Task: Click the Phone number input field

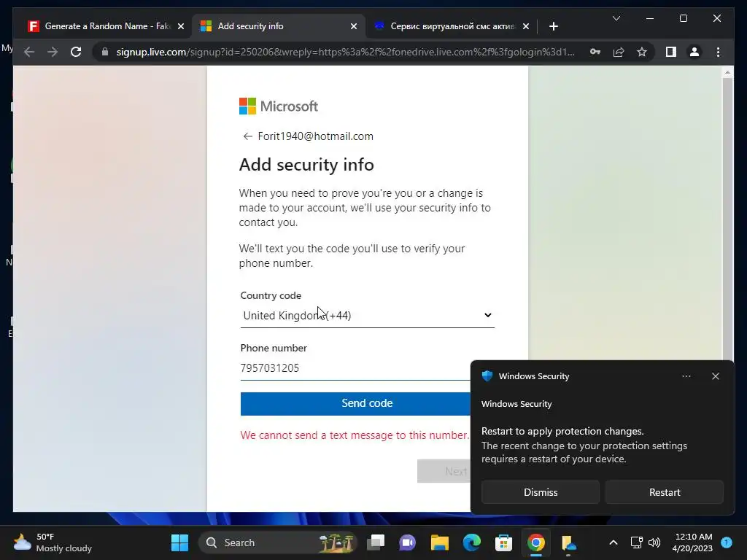Action: 355,368
